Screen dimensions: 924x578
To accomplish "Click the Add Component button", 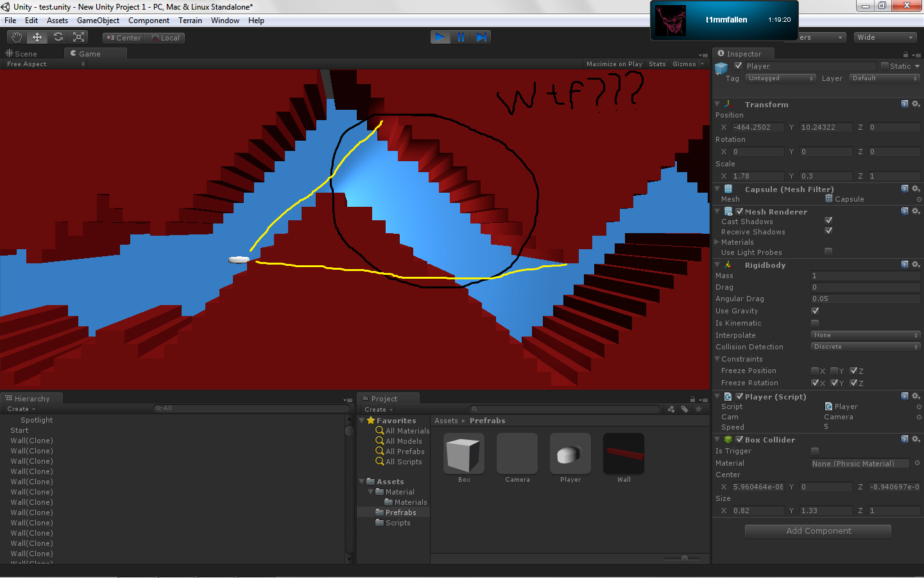I will [x=818, y=531].
